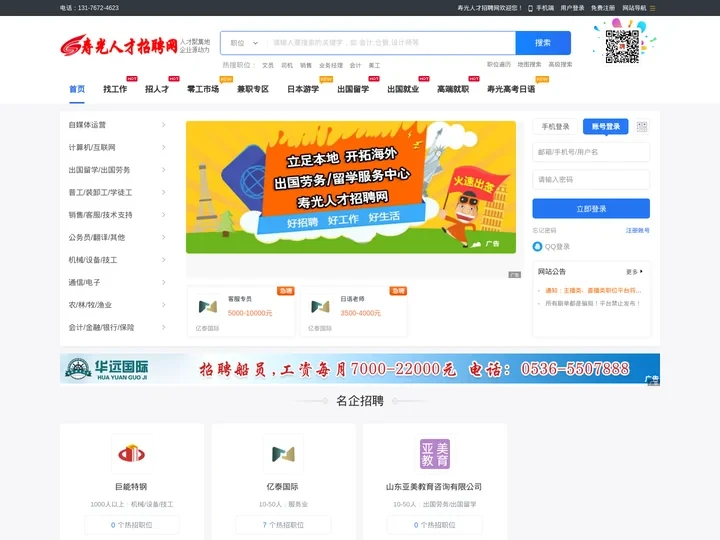720x540 pixels.
Task: Open 亚美教育 company logo
Action: [x=435, y=454]
